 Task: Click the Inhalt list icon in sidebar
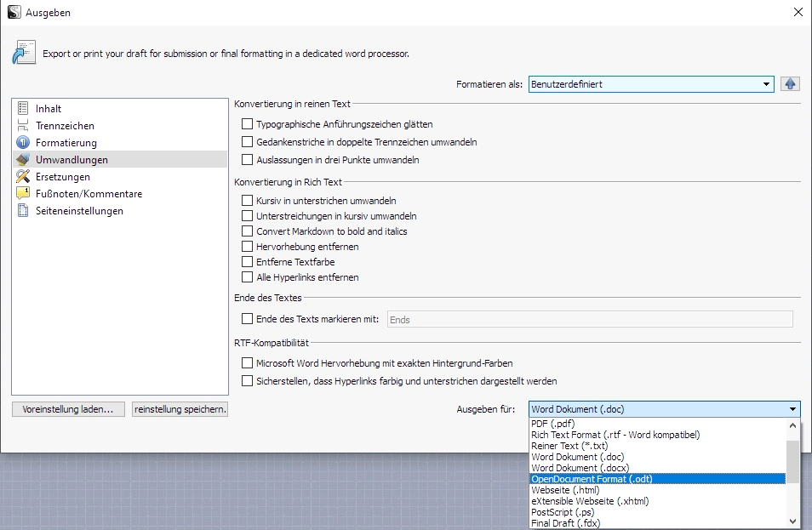coord(23,108)
